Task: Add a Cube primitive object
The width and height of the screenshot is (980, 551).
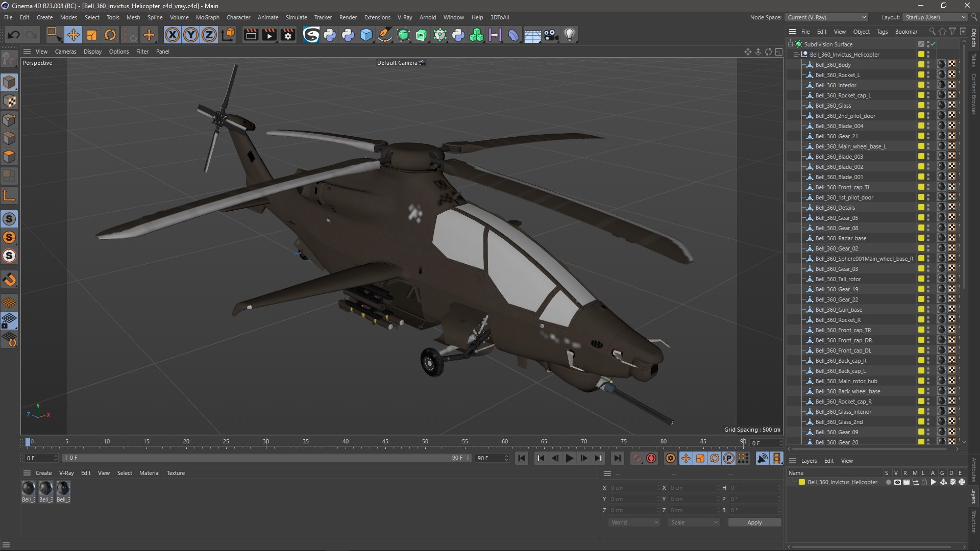Action: pyautogui.click(x=366, y=35)
